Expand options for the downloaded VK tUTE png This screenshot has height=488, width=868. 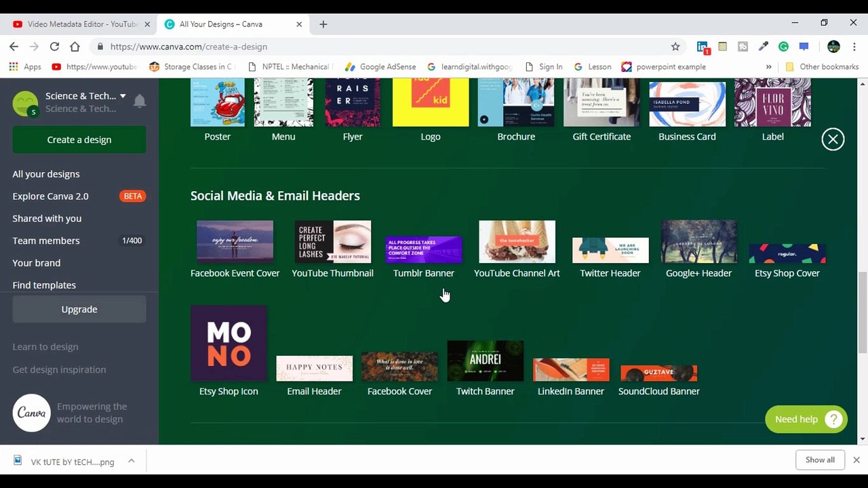(132, 461)
